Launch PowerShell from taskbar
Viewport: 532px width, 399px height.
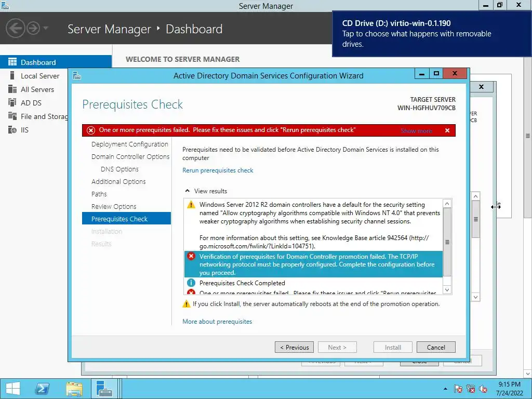click(x=43, y=389)
